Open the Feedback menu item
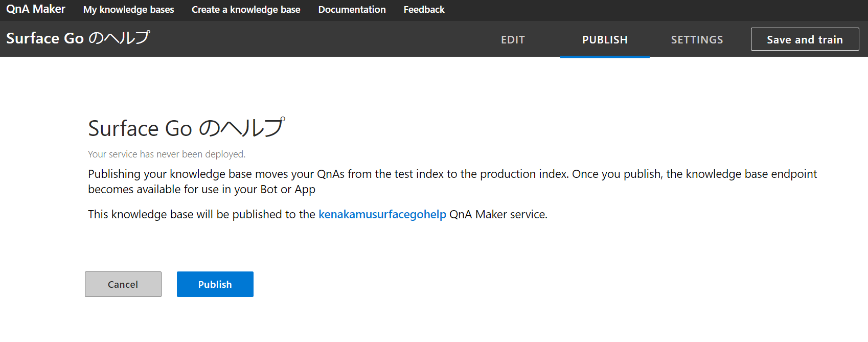 (x=424, y=10)
